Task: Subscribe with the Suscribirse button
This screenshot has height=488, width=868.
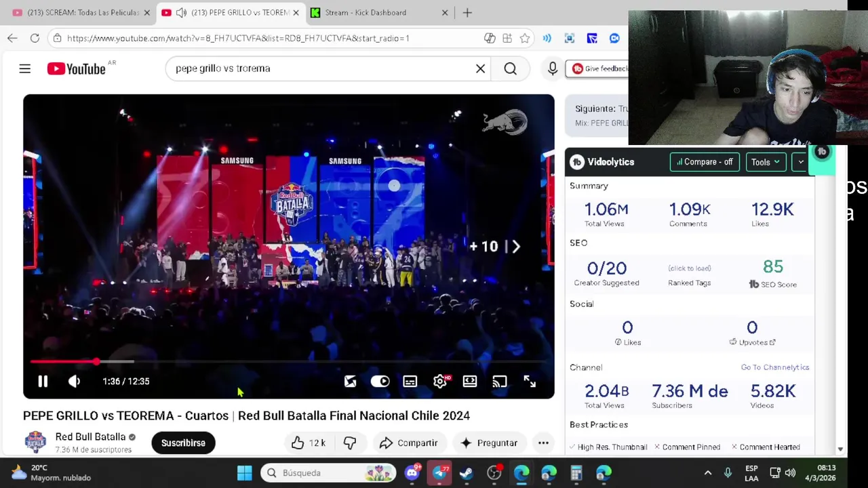Action: (x=183, y=443)
